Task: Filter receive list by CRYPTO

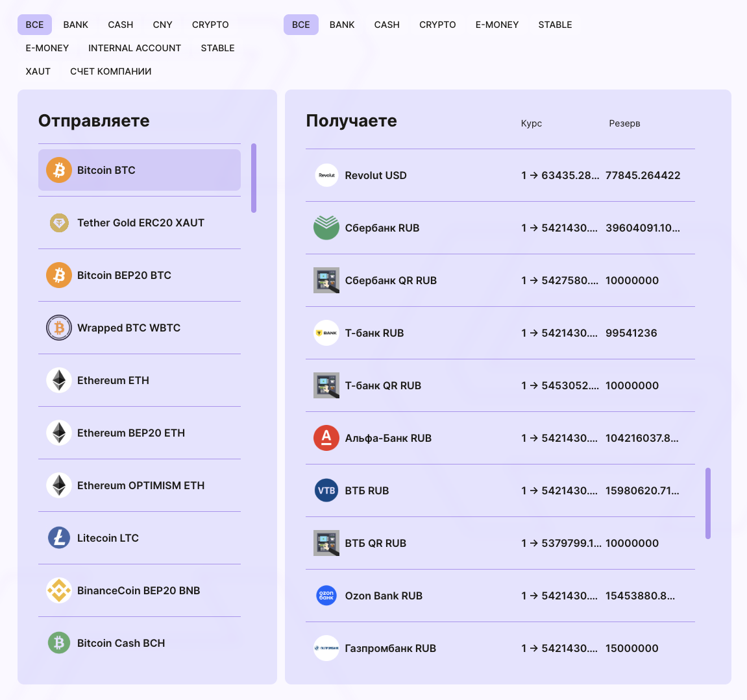Action: point(437,25)
